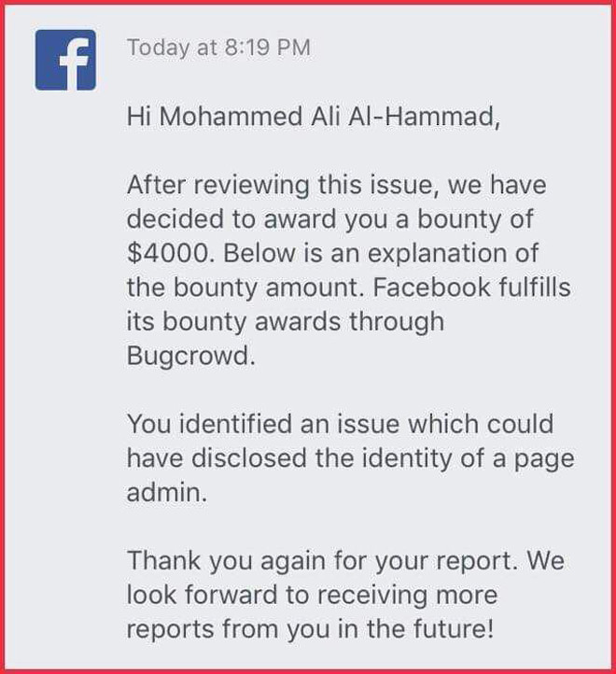The image size is (616, 674).
Task: Click 'You identified an issue which could' line
Action: pos(340,424)
